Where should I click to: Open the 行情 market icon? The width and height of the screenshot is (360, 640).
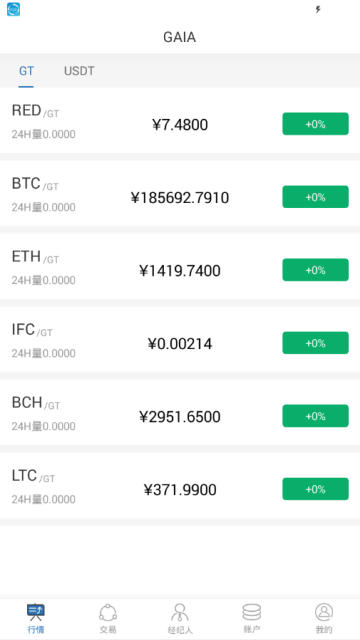[36, 612]
